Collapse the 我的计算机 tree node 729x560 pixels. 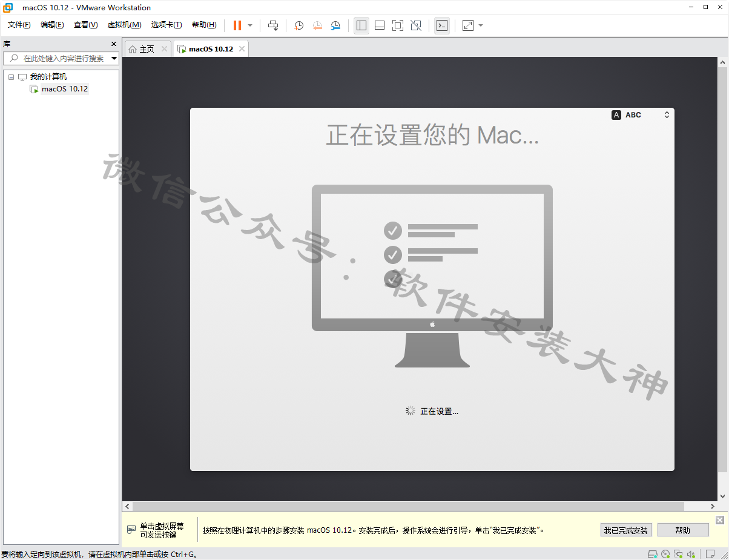coord(11,77)
